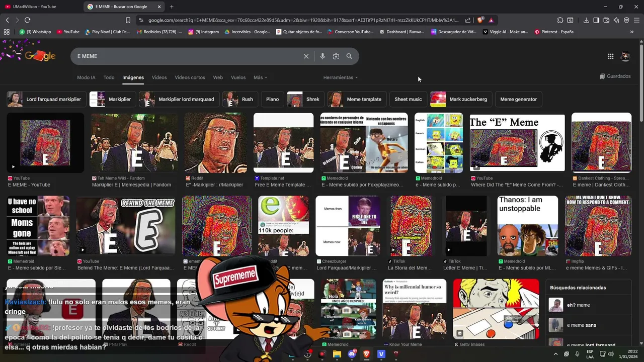Switch to the Modo IA tab
The height and width of the screenshot is (362, 644).
86,77
